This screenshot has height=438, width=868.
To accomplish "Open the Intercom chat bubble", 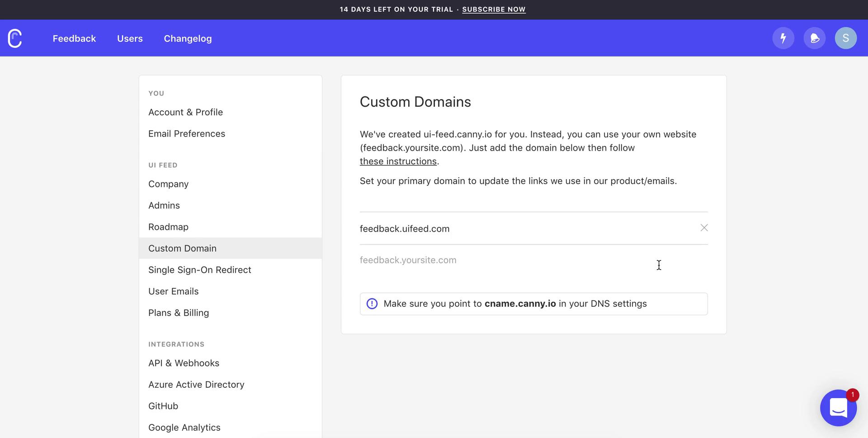I will (838, 408).
